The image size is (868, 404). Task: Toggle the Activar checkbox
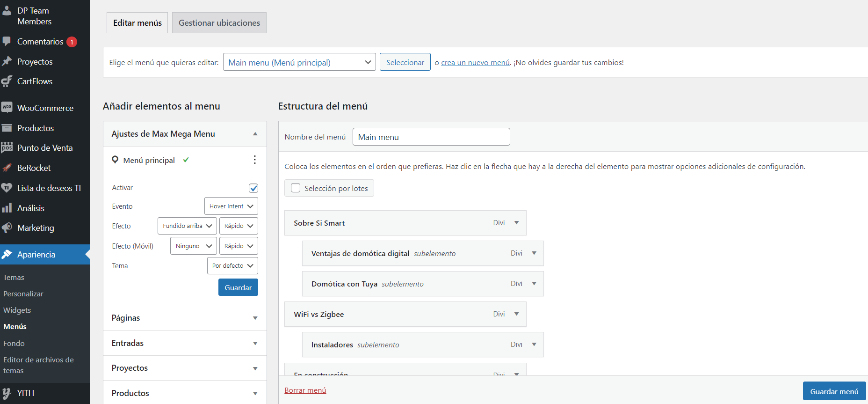[x=253, y=188]
